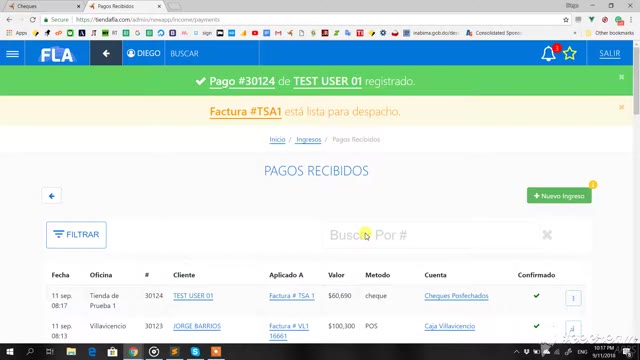Click the browser address bar
The width and height of the screenshot is (640, 360).
(306, 20)
